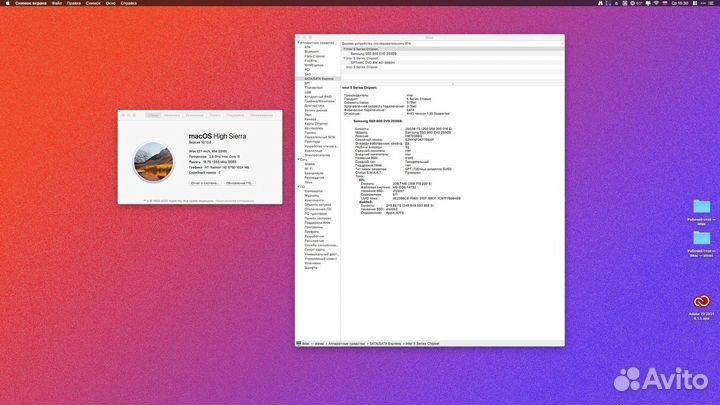720x405 pixels.
Task: Select Размещения under the Сеть section
Action: click(314, 178)
